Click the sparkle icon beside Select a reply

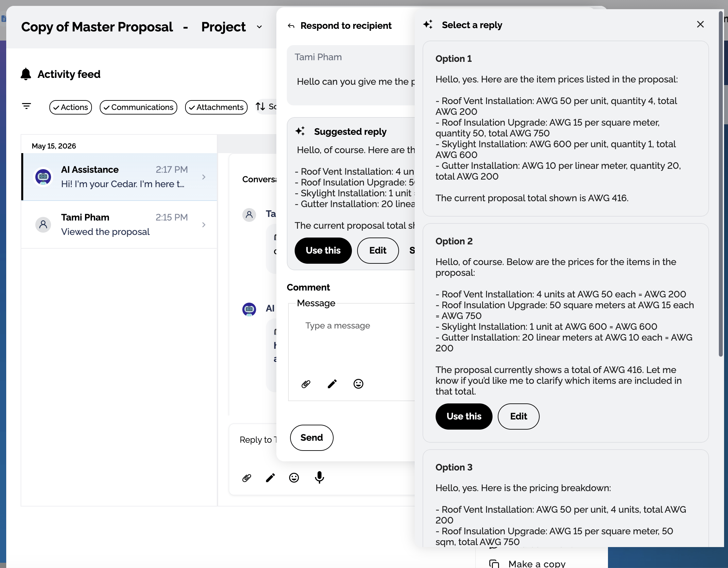point(428,24)
